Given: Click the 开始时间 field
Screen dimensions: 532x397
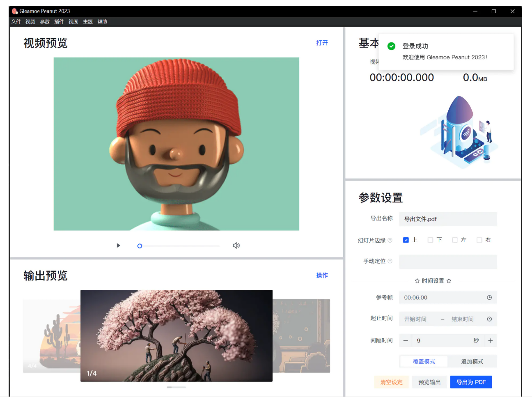Looking at the screenshot, I should (x=415, y=319).
